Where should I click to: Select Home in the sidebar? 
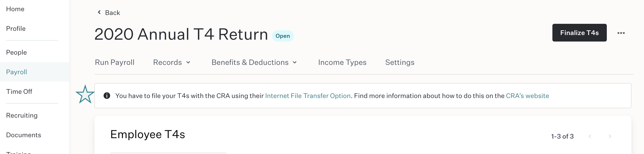click(x=15, y=9)
